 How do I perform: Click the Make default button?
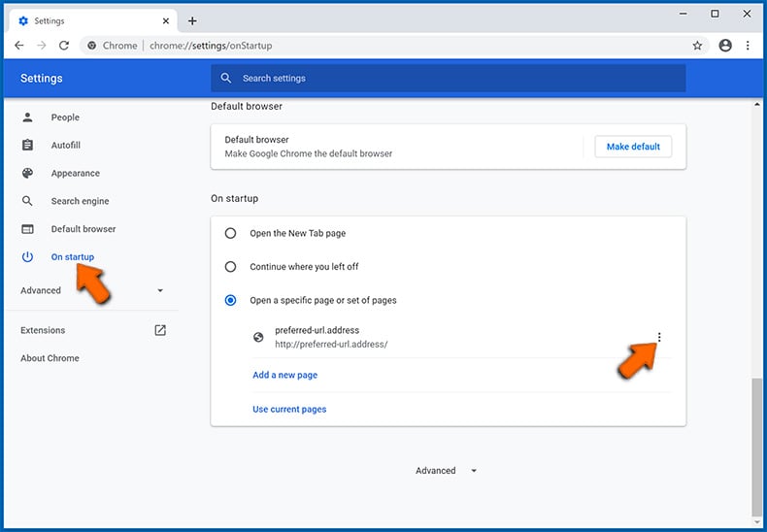click(633, 147)
